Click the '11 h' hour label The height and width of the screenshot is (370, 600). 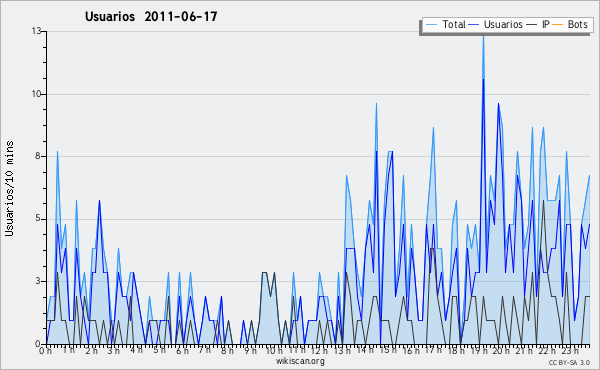tap(297, 350)
